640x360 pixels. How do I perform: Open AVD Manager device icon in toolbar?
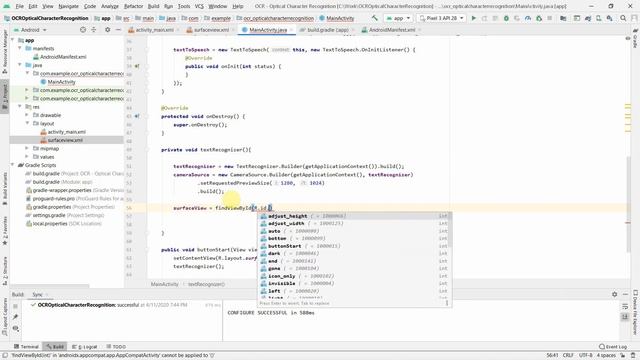coord(599,18)
